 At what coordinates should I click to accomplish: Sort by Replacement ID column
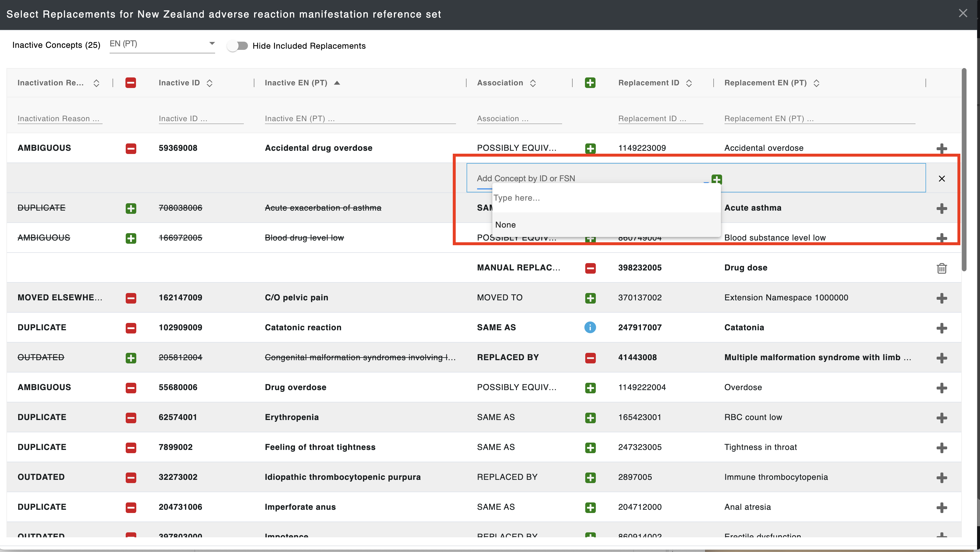tap(689, 83)
